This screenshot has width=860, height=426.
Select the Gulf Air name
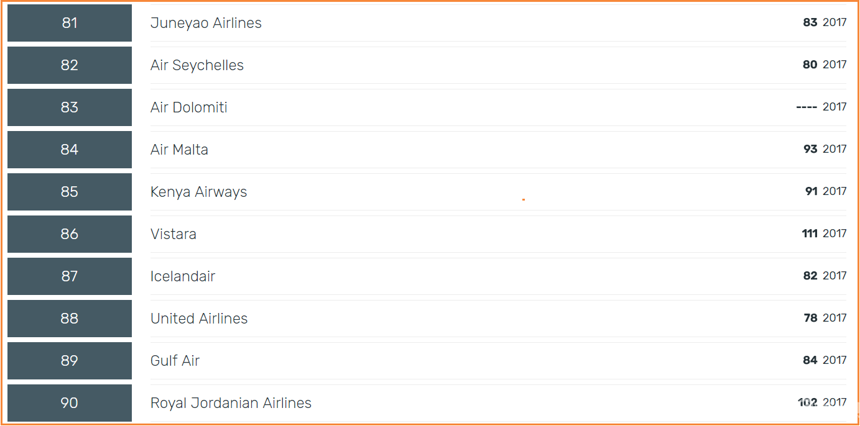tap(175, 361)
